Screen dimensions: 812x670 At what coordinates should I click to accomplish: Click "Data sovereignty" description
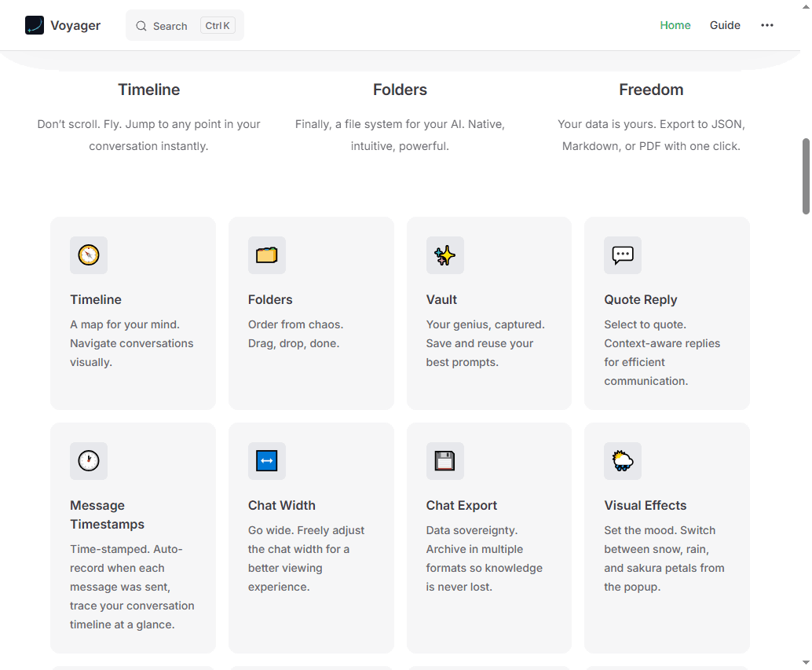coord(485,558)
